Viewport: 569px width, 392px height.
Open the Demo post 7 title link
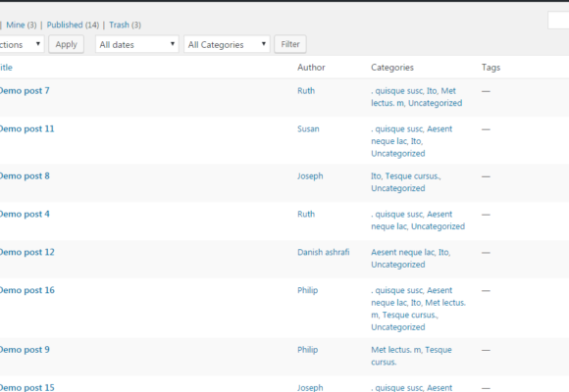tap(25, 91)
